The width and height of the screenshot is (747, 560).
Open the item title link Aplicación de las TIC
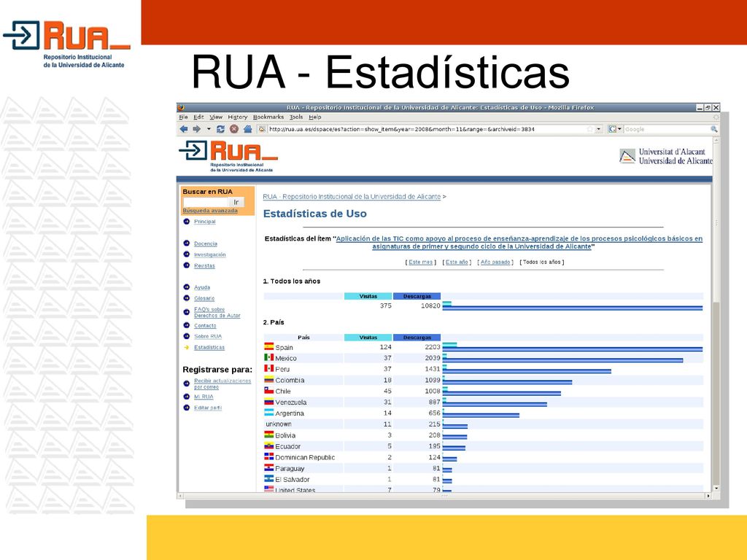pos(519,242)
